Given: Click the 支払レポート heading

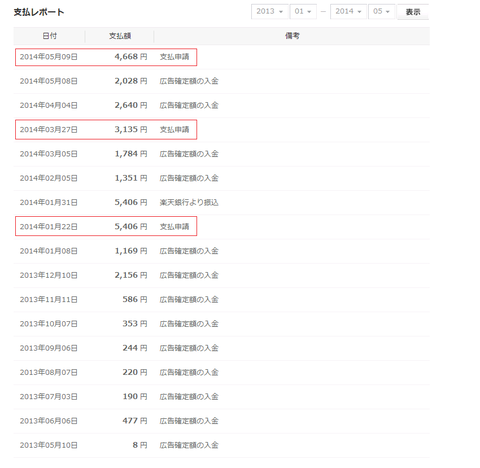Looking at the screenshot, I should 39,12.
